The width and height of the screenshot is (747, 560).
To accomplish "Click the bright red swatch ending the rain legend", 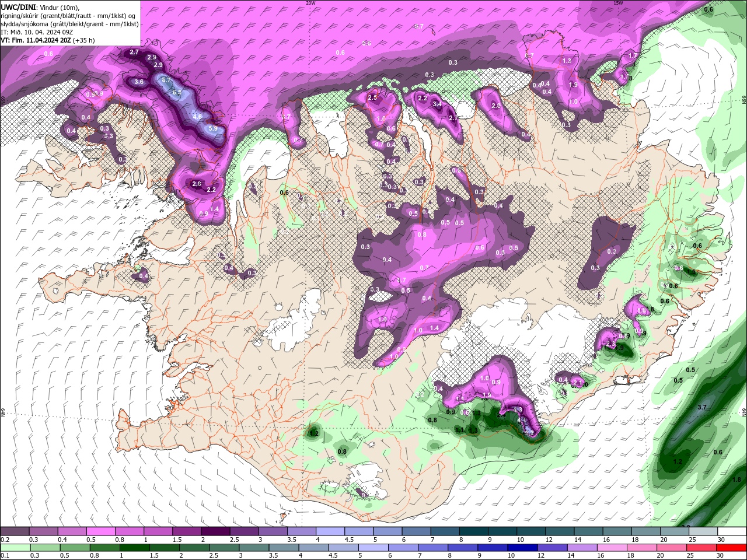I will click(x=732, y=548).
